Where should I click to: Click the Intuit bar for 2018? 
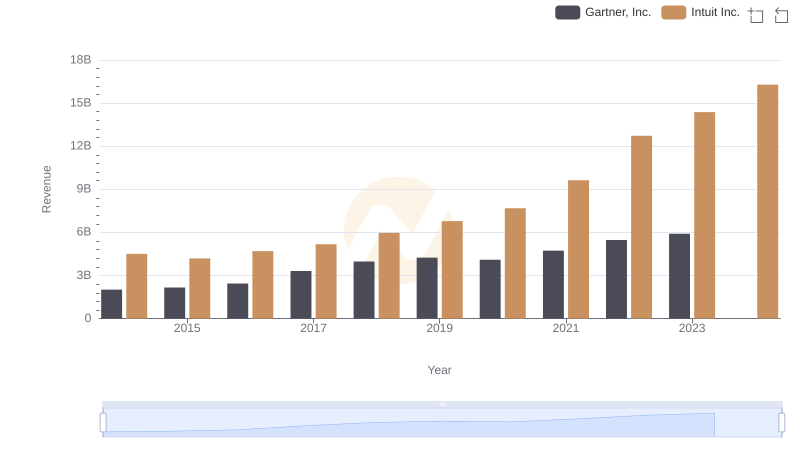coord(389,276)
